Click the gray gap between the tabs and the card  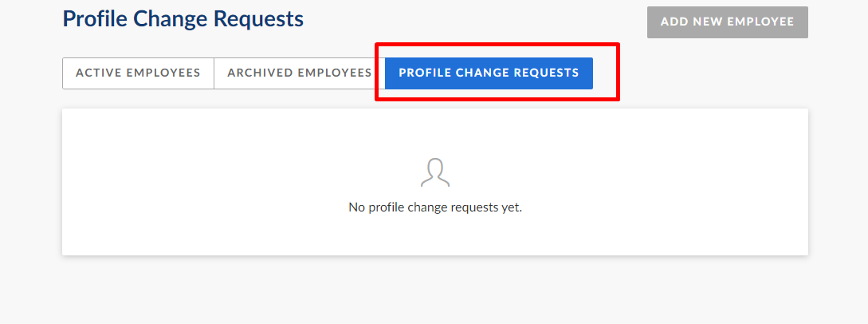[x=435, y=104]
